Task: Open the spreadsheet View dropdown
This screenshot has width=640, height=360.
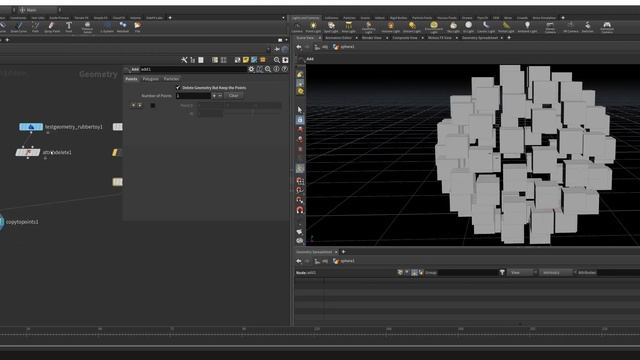Action: 522,273
